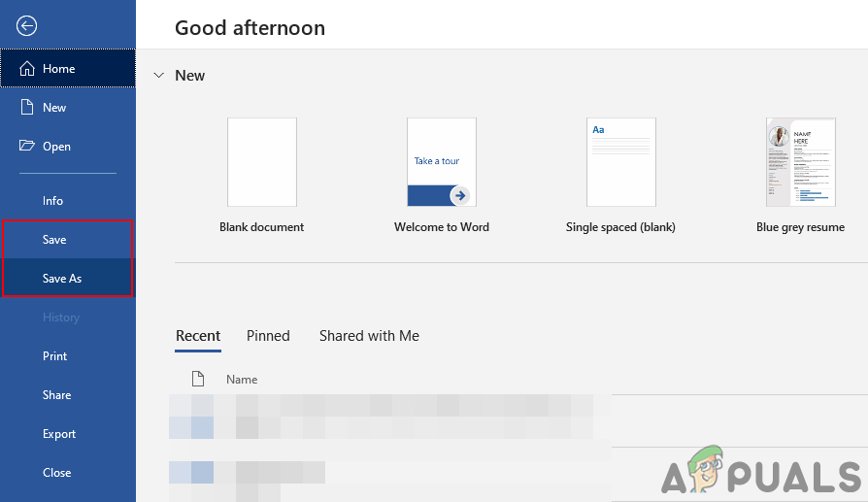Viewport: 868px width, 502px height.
Task: Select the Export option
Action: 59,434
